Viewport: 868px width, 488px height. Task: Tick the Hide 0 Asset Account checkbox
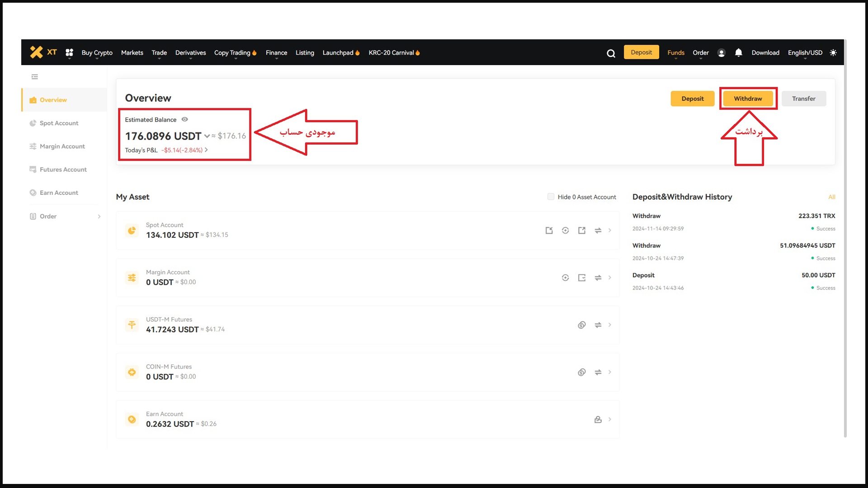[x=551, y=197]
